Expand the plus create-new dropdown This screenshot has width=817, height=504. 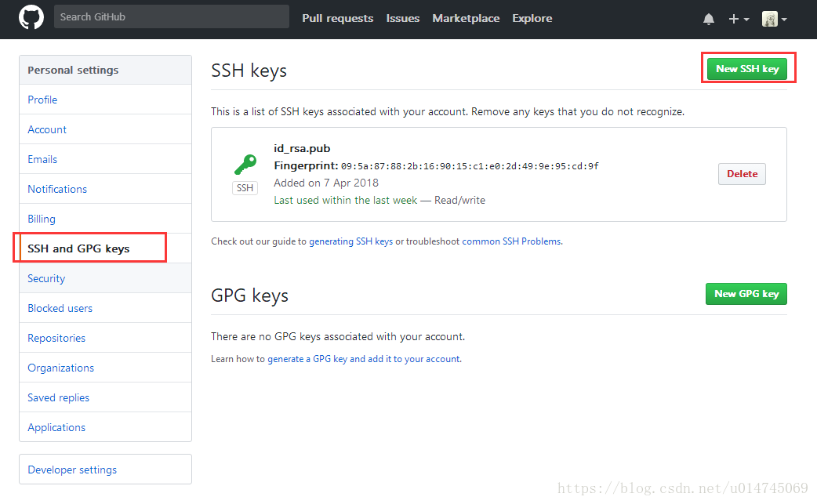click(x=739, y=20)
